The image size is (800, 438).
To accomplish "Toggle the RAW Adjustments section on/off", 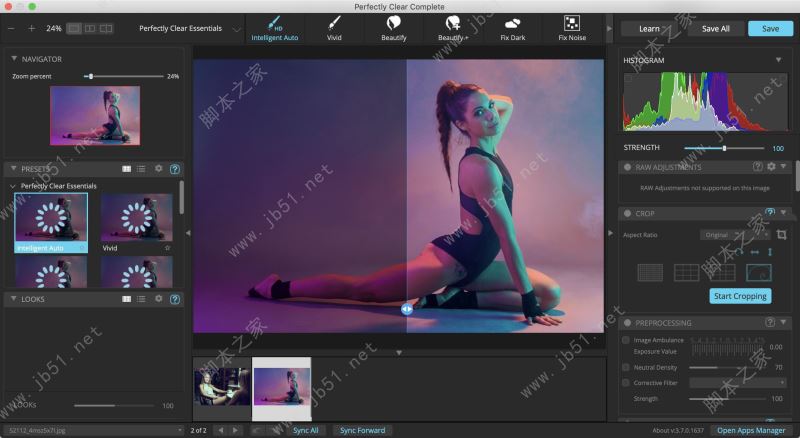I will [627, 167].
